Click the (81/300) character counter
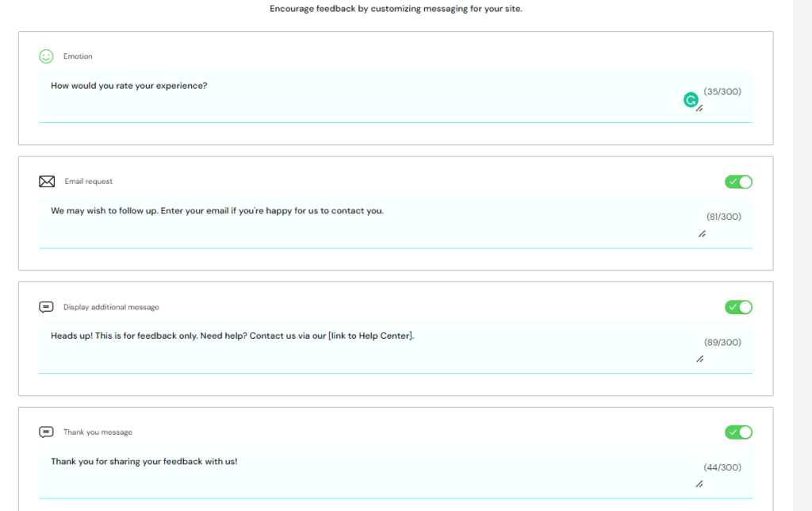 (724, 217)
